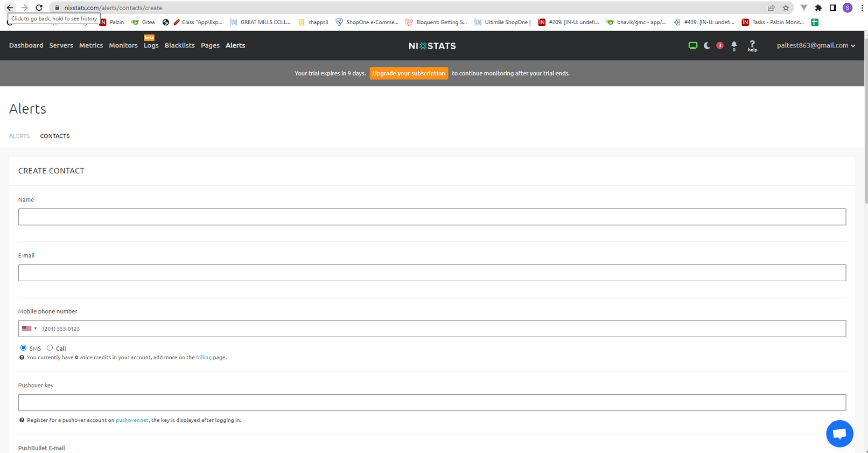Open the GREAT MILLS COLL... bookmark
This screenshot has width=868, height=453.
coord(260,22)
